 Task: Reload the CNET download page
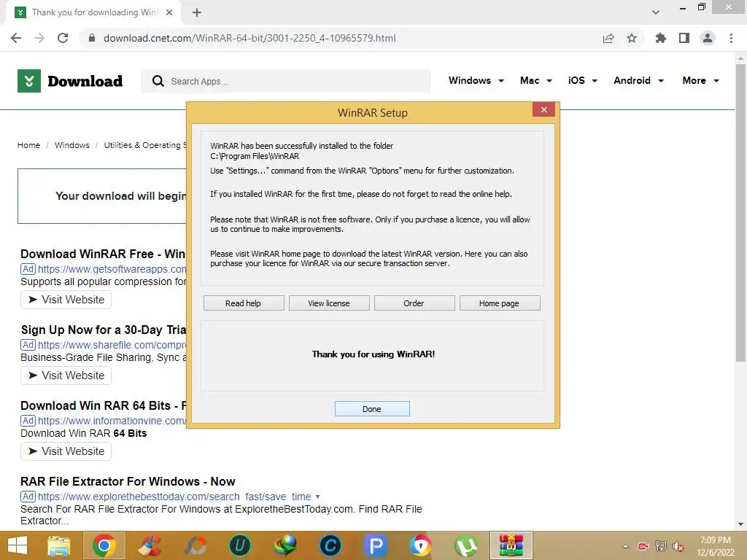click(x=63, y=38)
